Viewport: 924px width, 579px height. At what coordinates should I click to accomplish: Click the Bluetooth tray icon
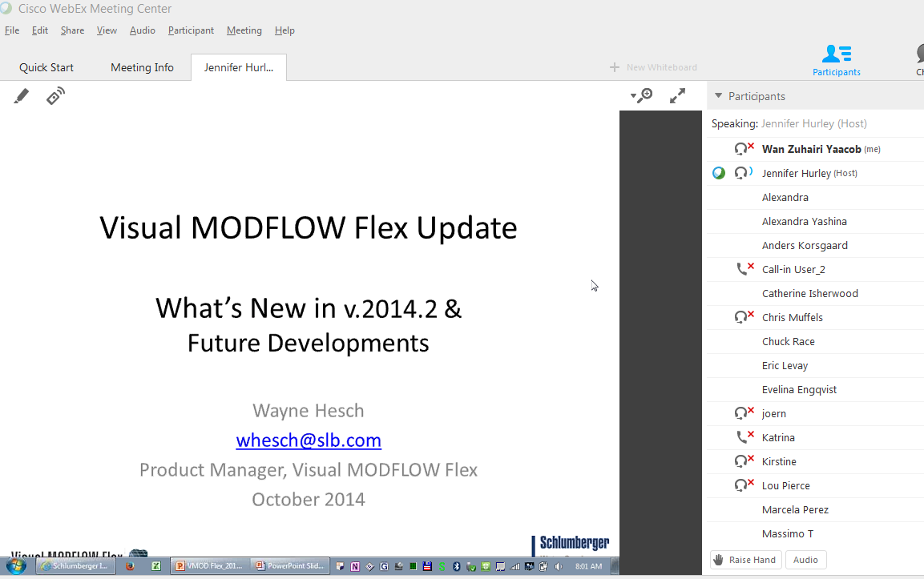click(456, 567)
